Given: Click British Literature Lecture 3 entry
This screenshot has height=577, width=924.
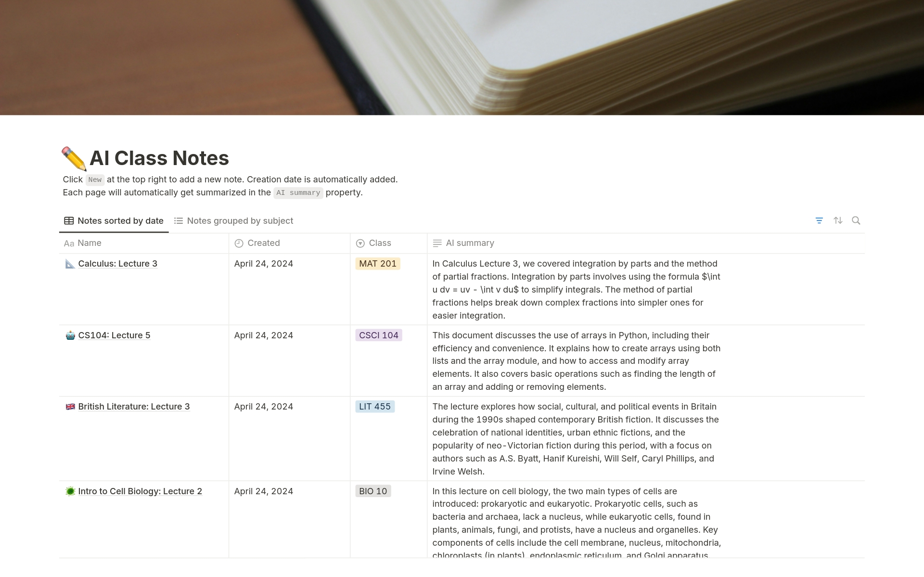Looking at the screenshot, I should click(x=134, y=406).
